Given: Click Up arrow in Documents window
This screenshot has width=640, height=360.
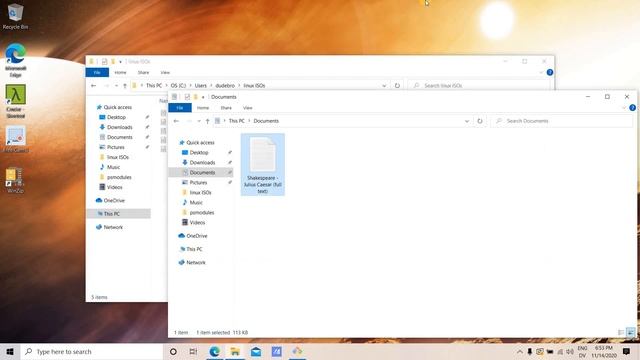Looking at the screenshot, I should [x=207, y=121].
